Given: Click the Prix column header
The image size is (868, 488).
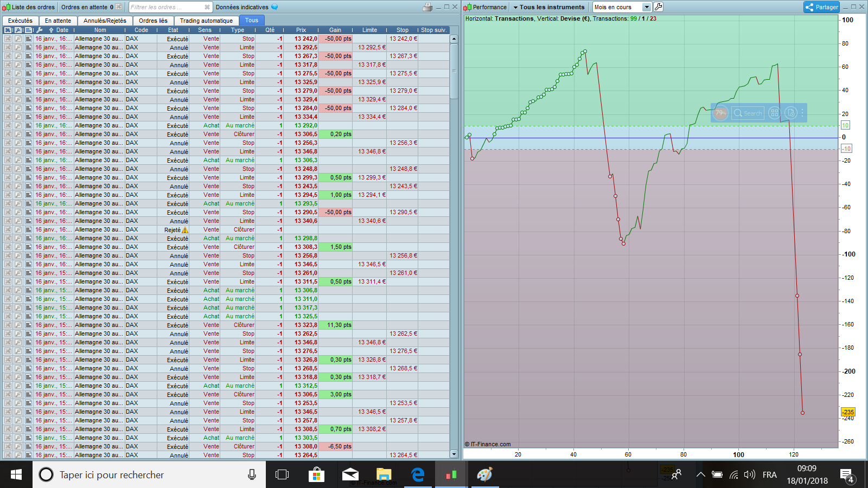Looking at the screenshot, I should tap(301, 30).
